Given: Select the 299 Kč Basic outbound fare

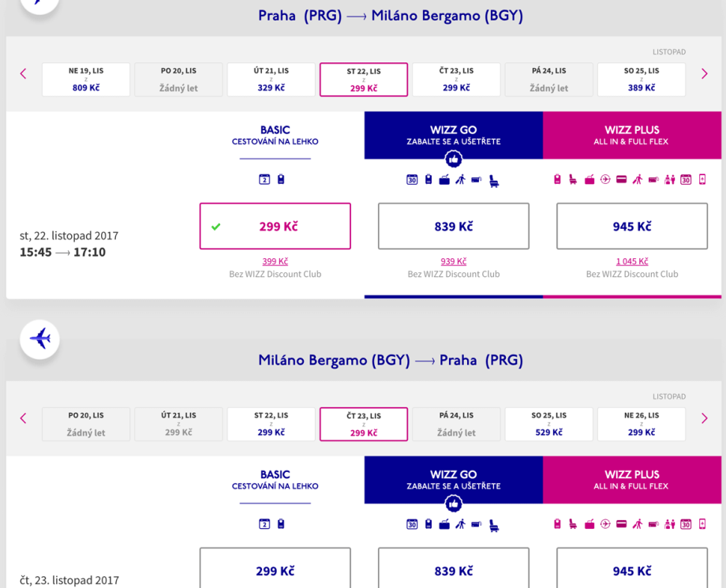Looking at the screenshot, I should pos(275,227).
